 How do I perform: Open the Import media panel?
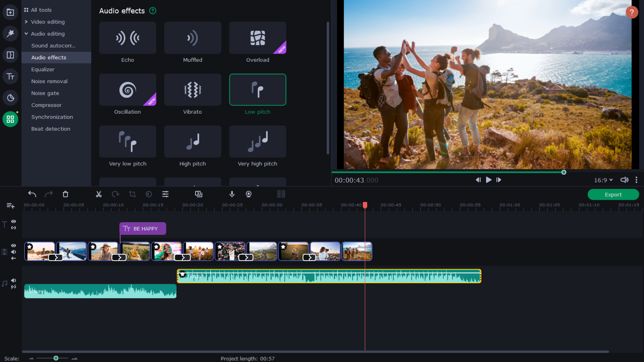[x=10, y=12]
